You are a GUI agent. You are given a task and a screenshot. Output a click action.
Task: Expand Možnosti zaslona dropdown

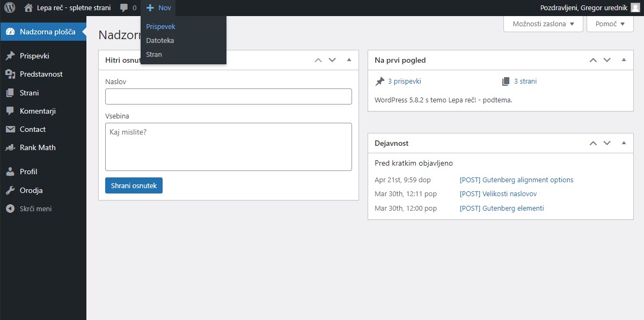(543, 24)
